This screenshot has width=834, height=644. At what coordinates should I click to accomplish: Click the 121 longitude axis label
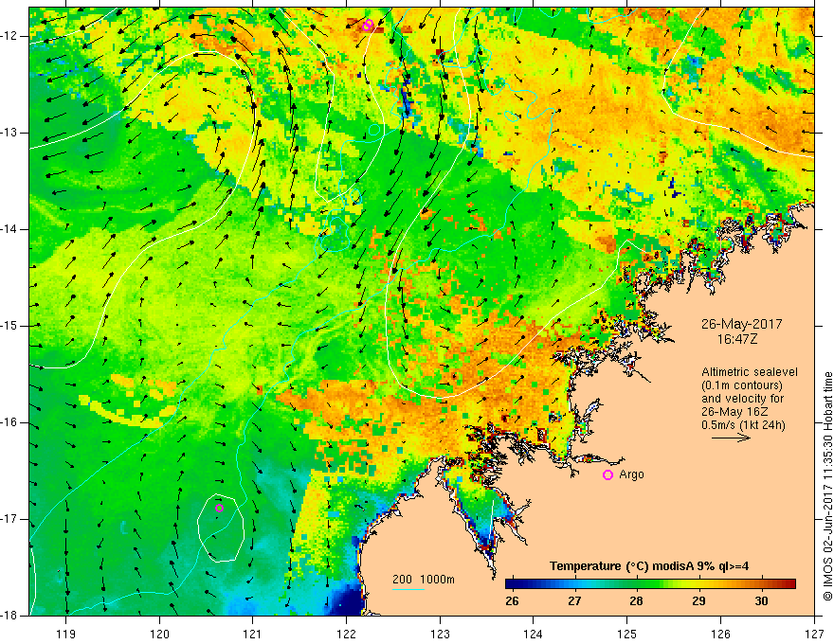click(x=253, y=634)
